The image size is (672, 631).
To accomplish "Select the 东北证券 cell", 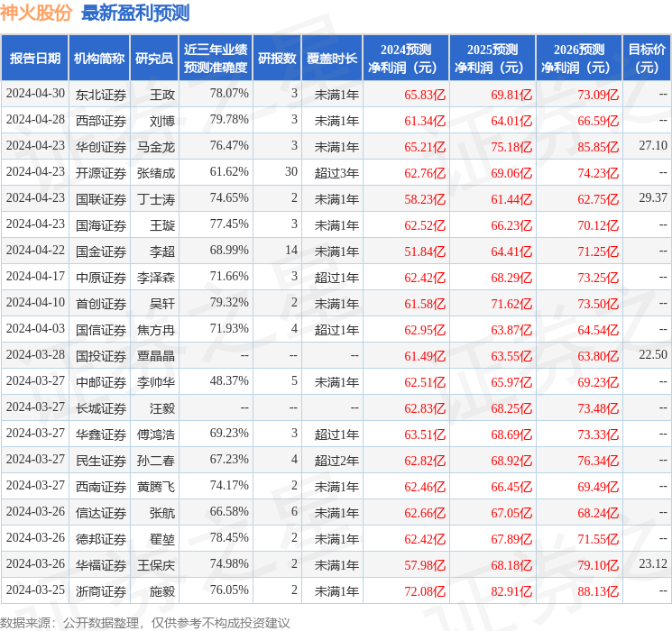I will [x=101, y=95].
